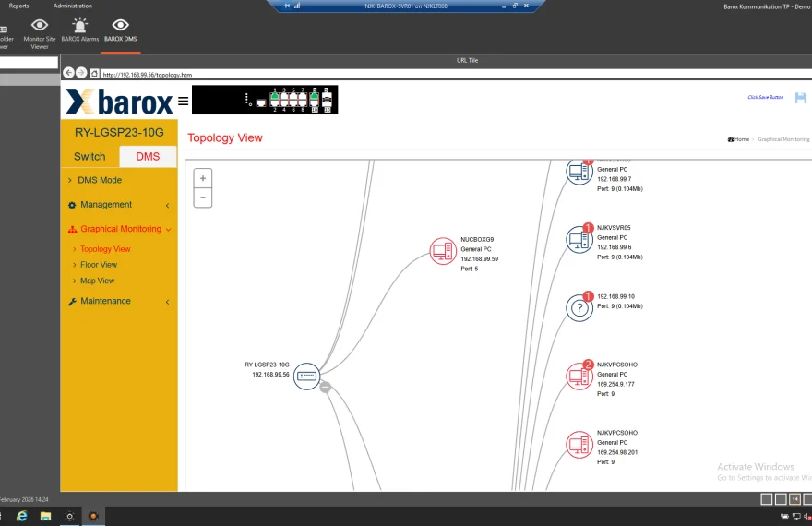This screenshot has width=812, height=526.
Task: Zoom in with the plus button
Action: [202, 178]
